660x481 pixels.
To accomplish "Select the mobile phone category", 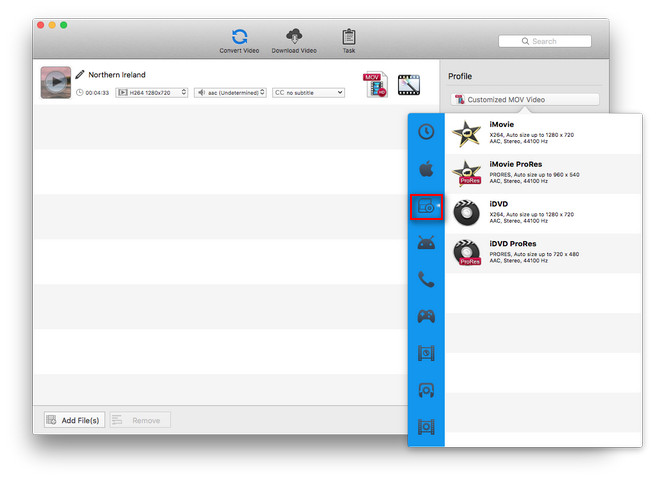I will 426,279.
